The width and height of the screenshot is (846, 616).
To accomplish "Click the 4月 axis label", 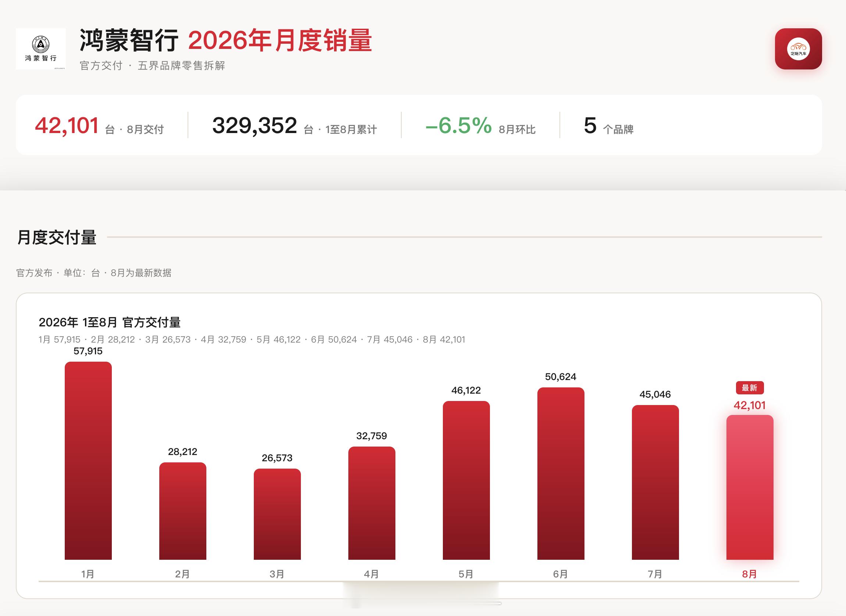I will [x=372, y=574].
